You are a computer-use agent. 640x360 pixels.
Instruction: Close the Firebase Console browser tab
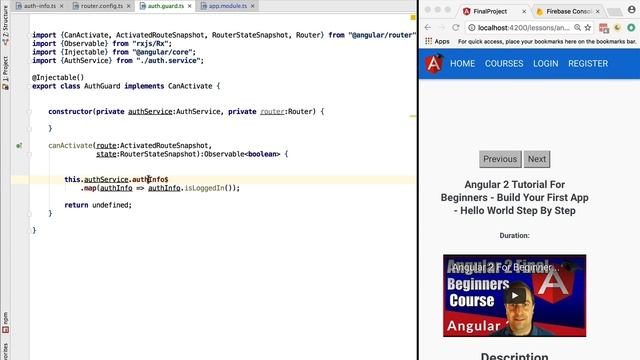coord(598,11)
